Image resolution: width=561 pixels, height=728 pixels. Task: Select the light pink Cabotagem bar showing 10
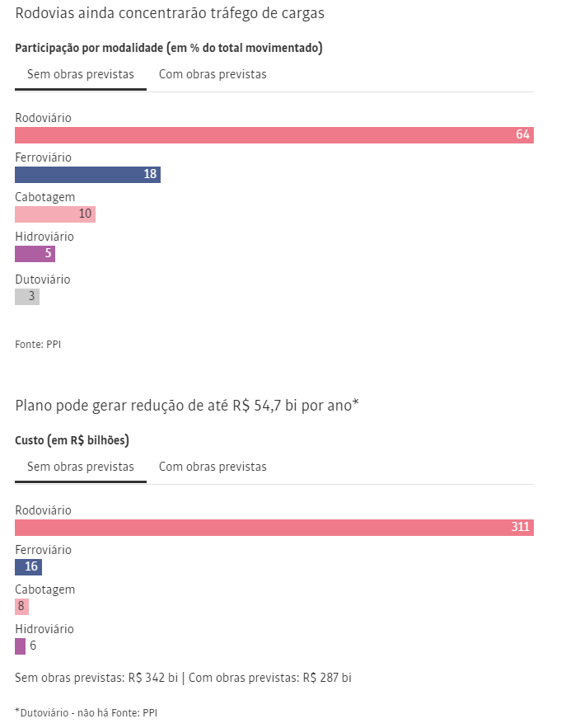[x=54, y=214]
